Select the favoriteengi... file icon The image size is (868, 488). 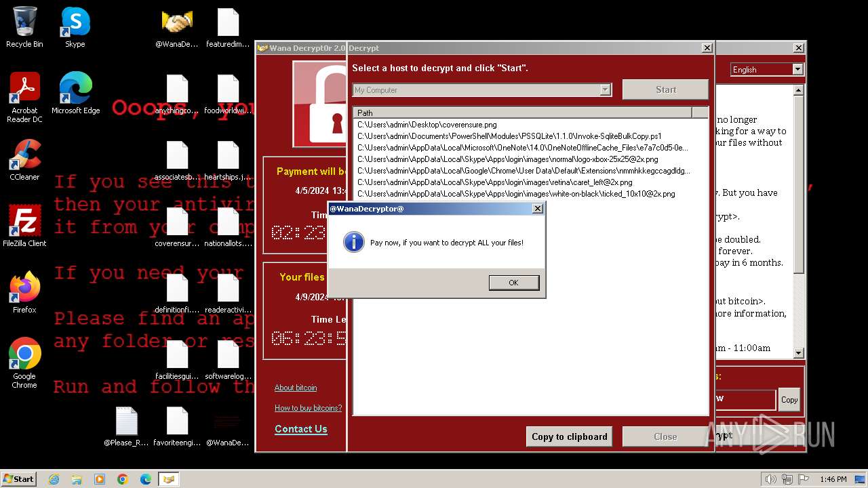click(177, 426)
